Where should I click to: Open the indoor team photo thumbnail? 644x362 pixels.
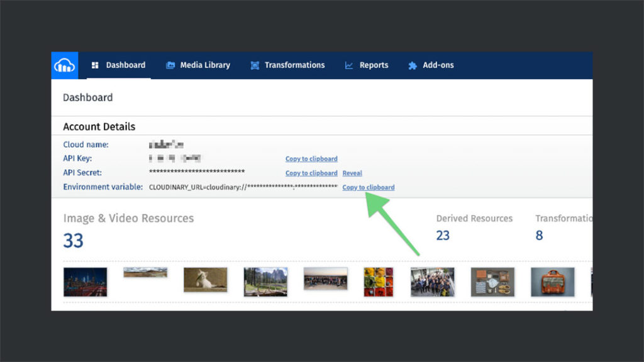coord(433,282)
